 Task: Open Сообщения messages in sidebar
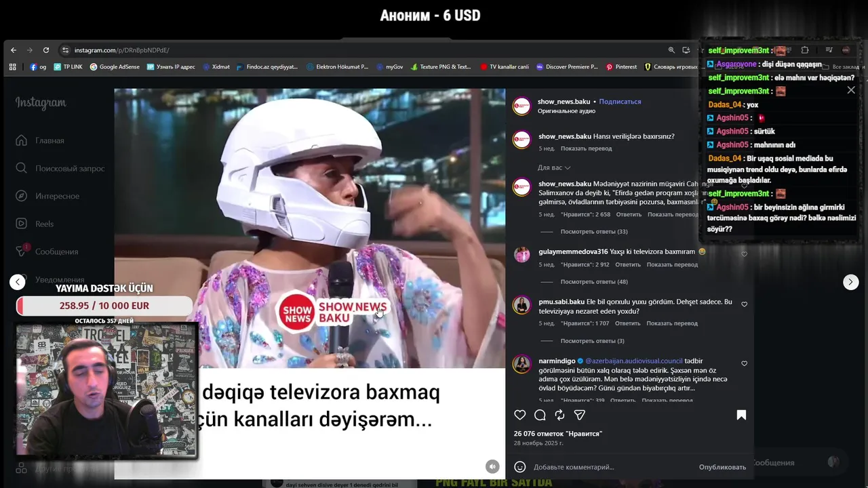pyautogui.click(x=47, y=251)
